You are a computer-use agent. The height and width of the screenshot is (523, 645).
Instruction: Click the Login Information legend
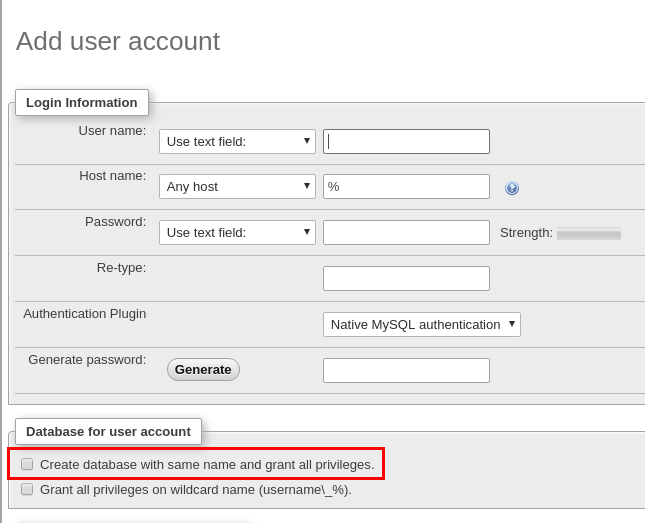[x=82, y=102]
